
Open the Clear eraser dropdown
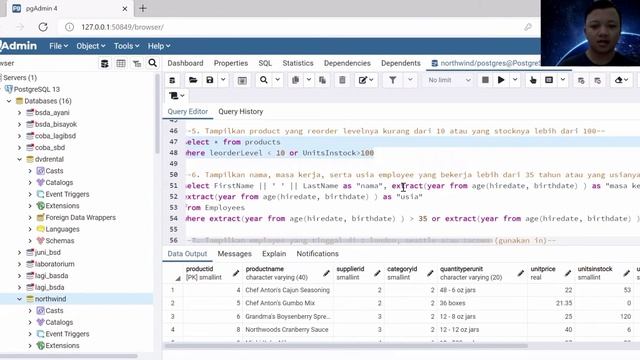(622, 80)
